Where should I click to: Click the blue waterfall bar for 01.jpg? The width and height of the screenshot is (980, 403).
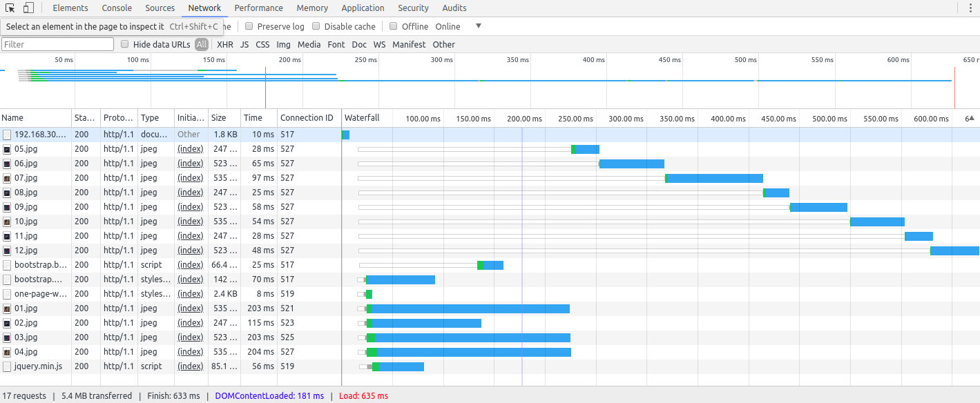[470, 308]
